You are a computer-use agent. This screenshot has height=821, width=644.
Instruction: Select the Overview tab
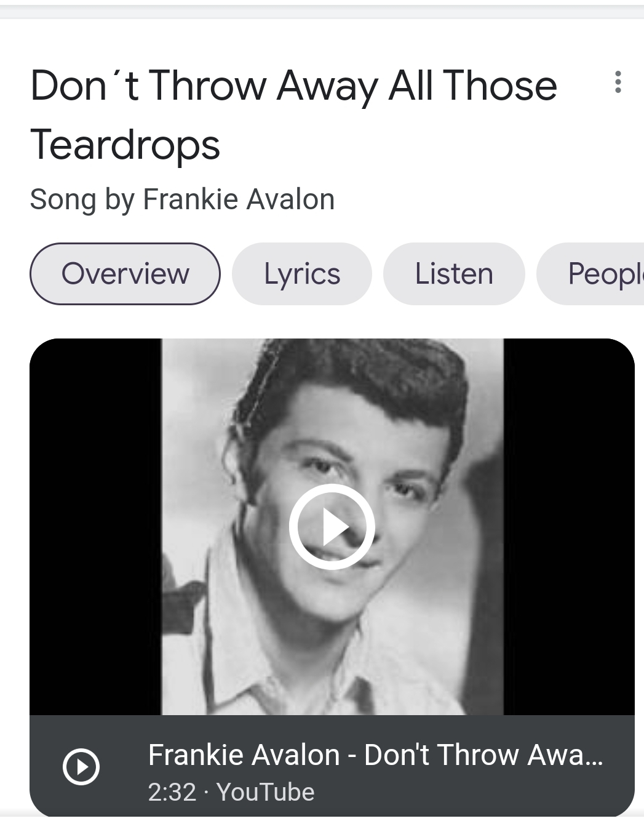(125, 274)
